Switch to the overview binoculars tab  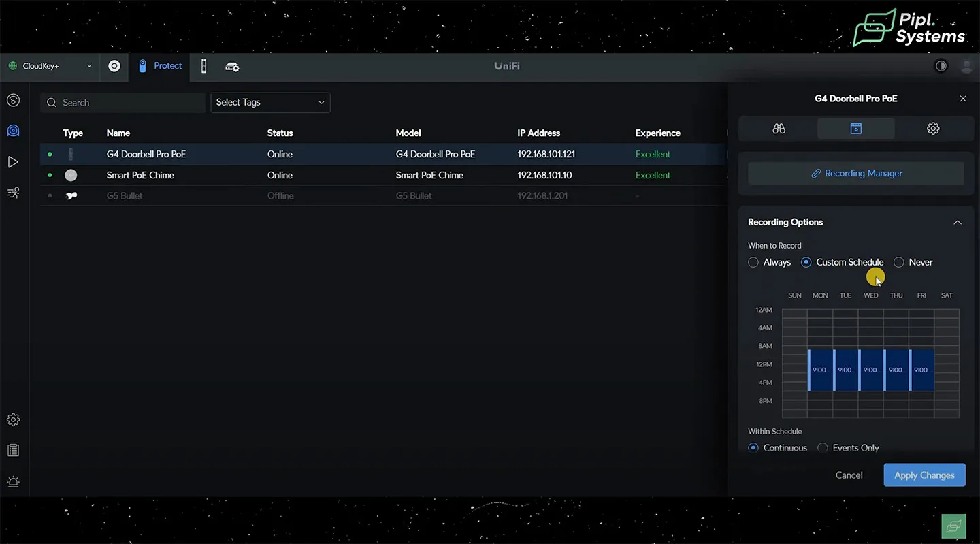pos(779,129)
